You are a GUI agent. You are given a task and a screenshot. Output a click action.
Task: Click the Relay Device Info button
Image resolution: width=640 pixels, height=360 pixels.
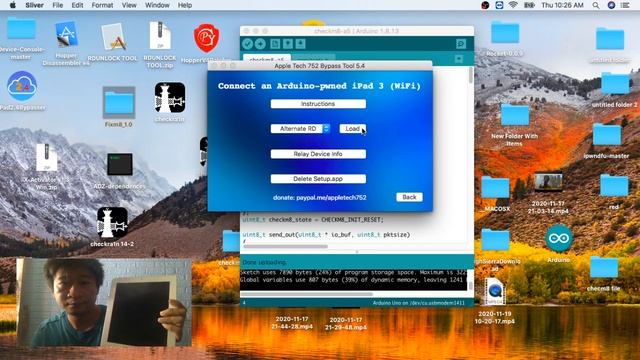(318, 154)
